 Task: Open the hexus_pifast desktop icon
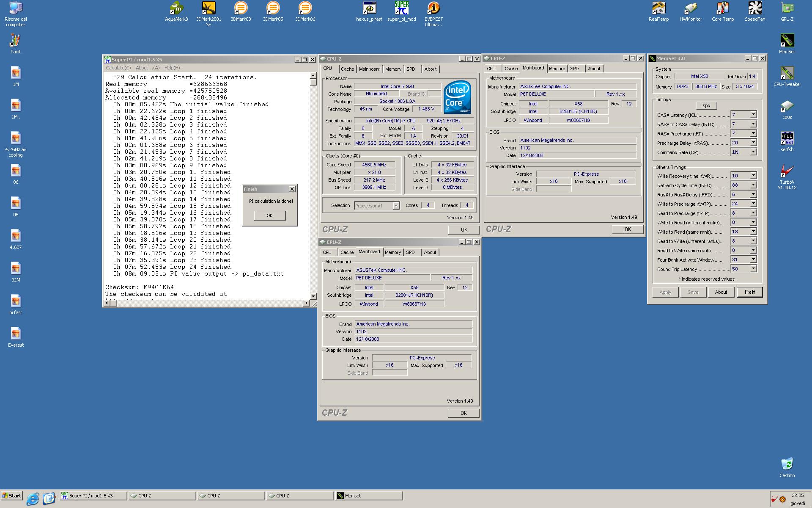369,11
